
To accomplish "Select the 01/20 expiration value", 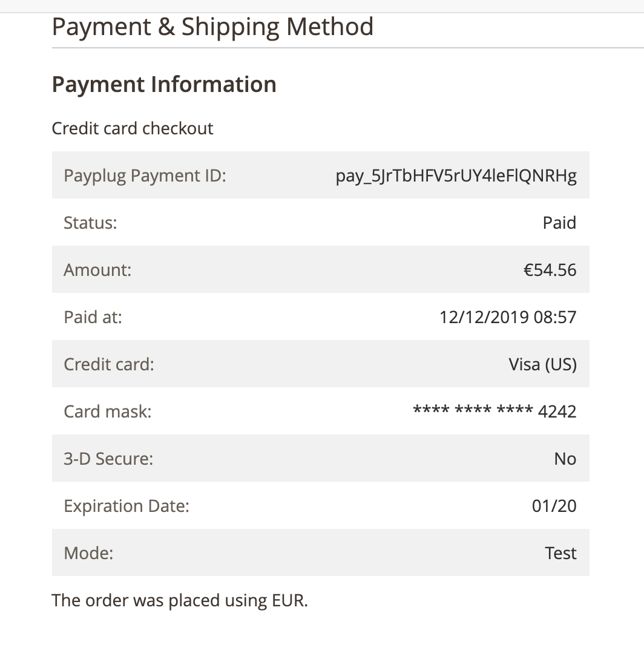I will [554, 506].
